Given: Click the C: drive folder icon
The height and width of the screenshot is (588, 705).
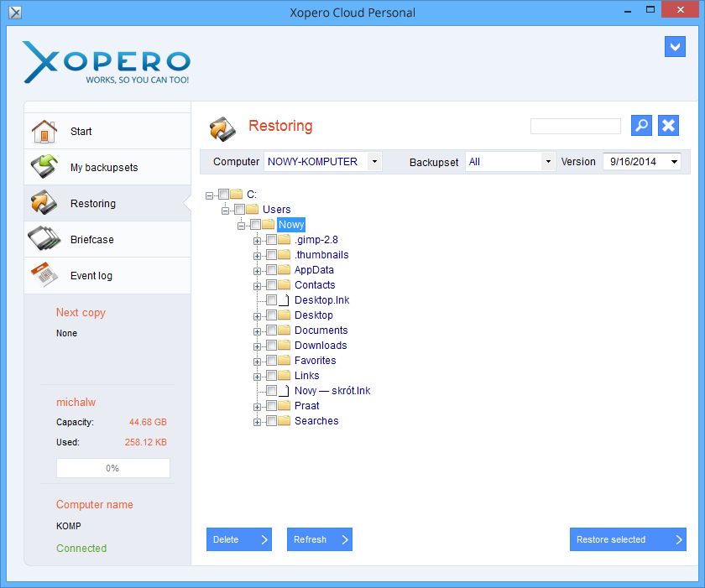Looking at the screenshot, I should click(237, 194).
